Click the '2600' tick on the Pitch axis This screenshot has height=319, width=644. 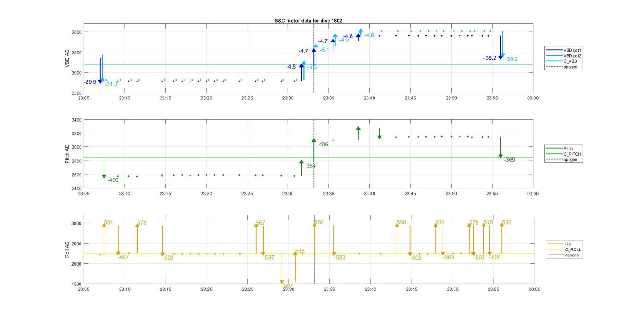tap(76, 175)
